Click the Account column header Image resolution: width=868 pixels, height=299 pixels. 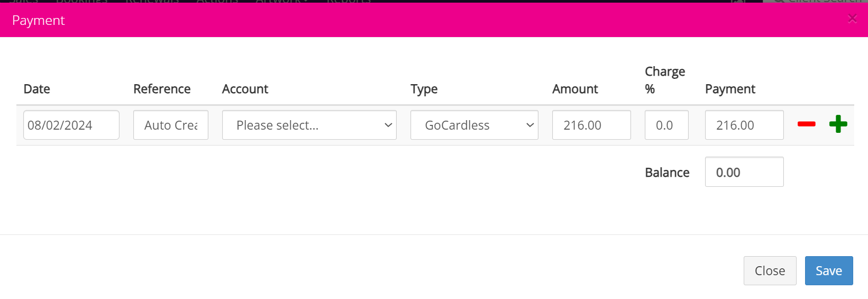tap(245, 89)
